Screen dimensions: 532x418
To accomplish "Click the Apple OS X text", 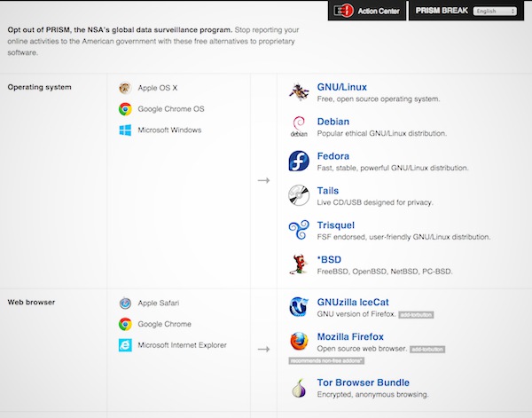I will [158, 88].
